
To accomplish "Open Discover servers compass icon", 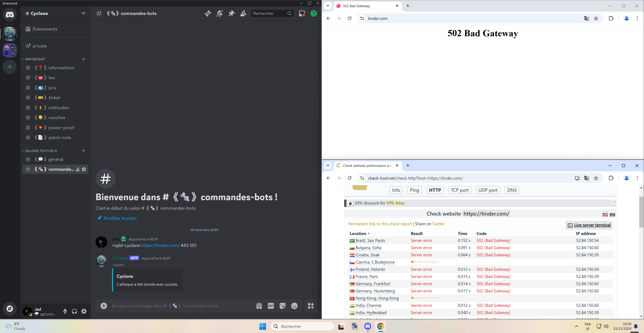I will (10, 309).
